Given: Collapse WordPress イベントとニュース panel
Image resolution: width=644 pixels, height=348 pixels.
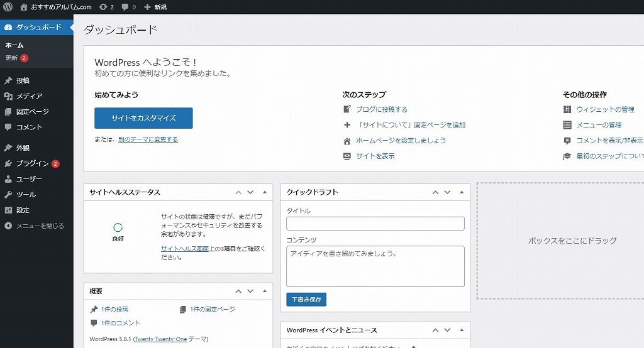Looking at the screenshot, I should [x=462, y=330].
